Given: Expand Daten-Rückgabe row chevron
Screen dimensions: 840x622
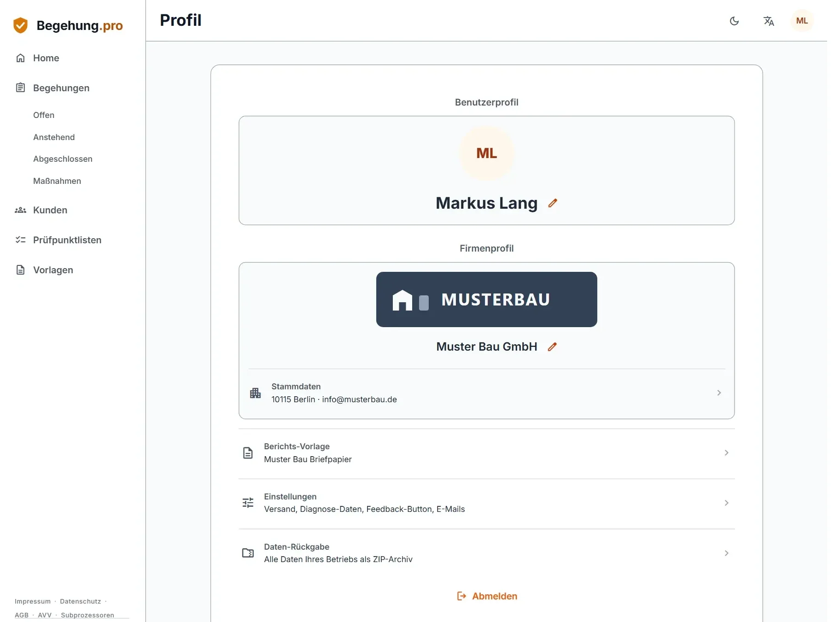Looking at the screenshot, I should pos(726,553).
